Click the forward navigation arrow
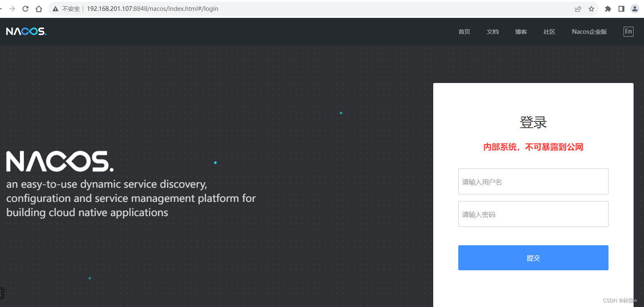 13,8
